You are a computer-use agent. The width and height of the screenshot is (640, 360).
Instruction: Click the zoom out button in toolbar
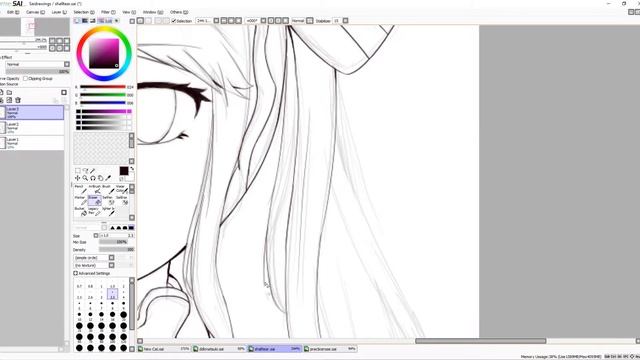[224, 20]
